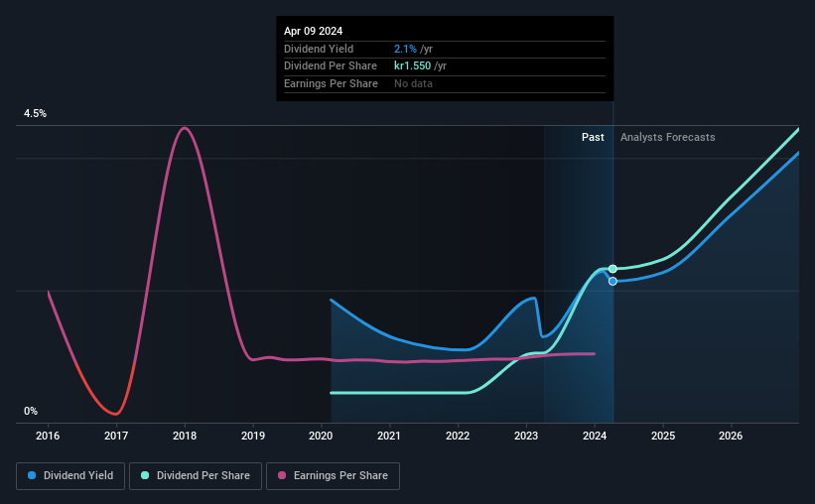Click the teal Dividend Per Share legend dot
The image size is (815, 504).
click(x=145, y=475)
